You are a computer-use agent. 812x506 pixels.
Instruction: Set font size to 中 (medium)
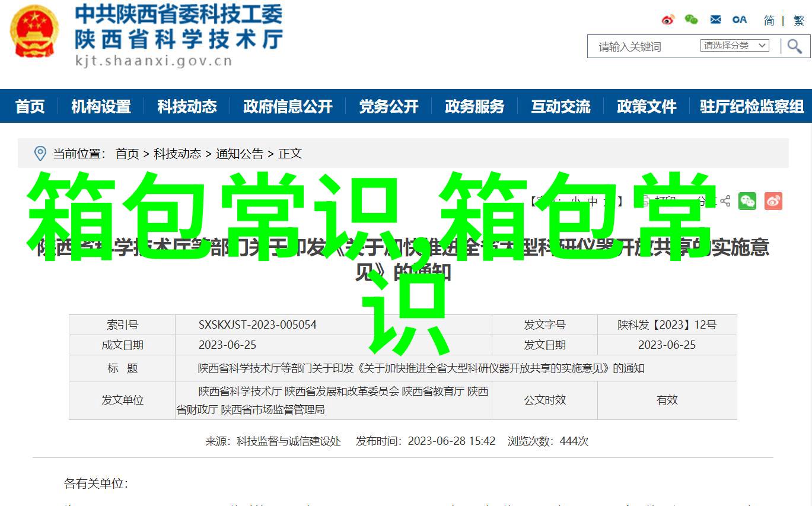tap(592, 202)
